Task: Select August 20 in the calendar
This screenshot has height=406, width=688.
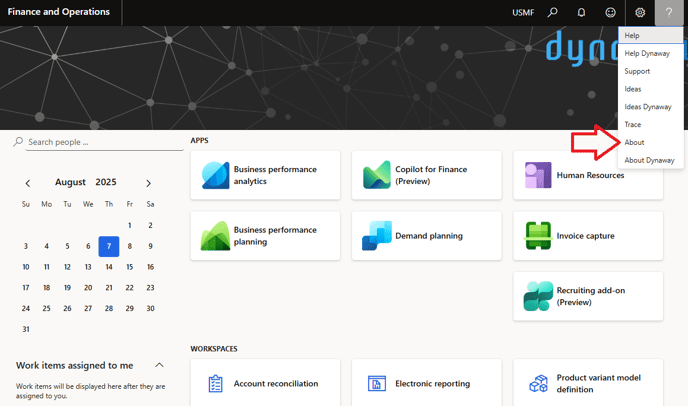Action: coord(88,288)
